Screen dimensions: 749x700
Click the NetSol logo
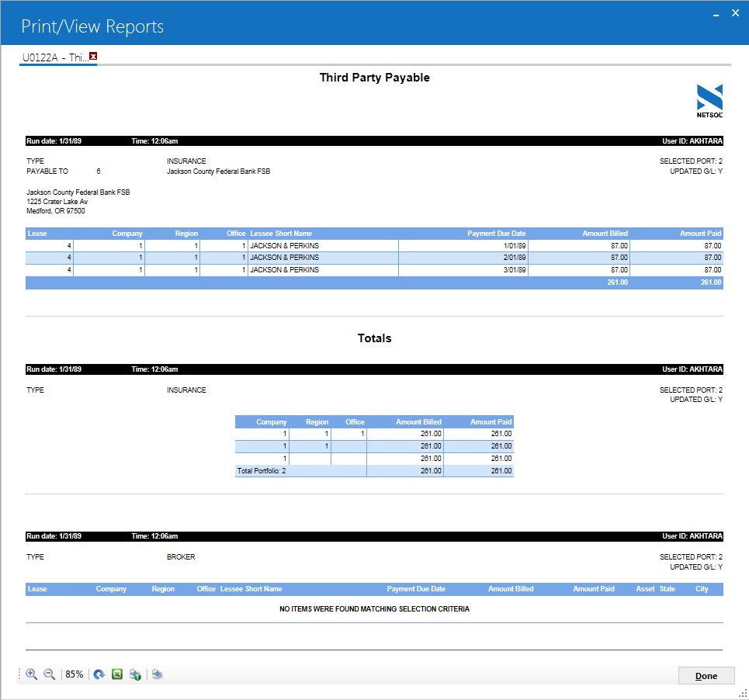(x=709, y=101)
